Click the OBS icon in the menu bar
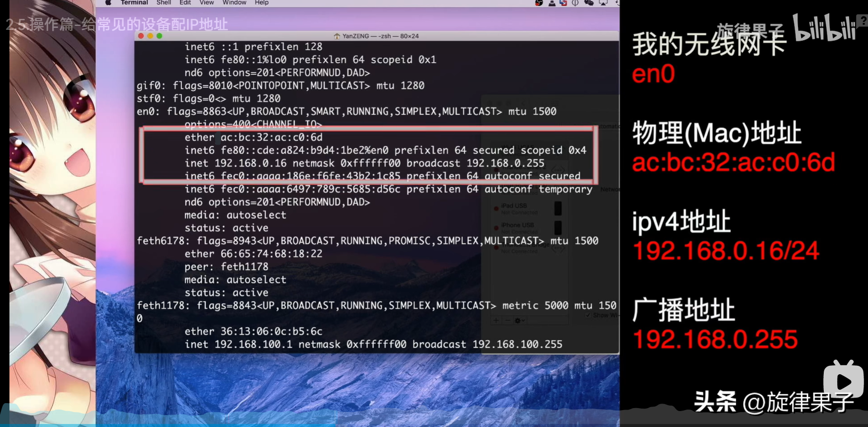 (x=539, y=3)
